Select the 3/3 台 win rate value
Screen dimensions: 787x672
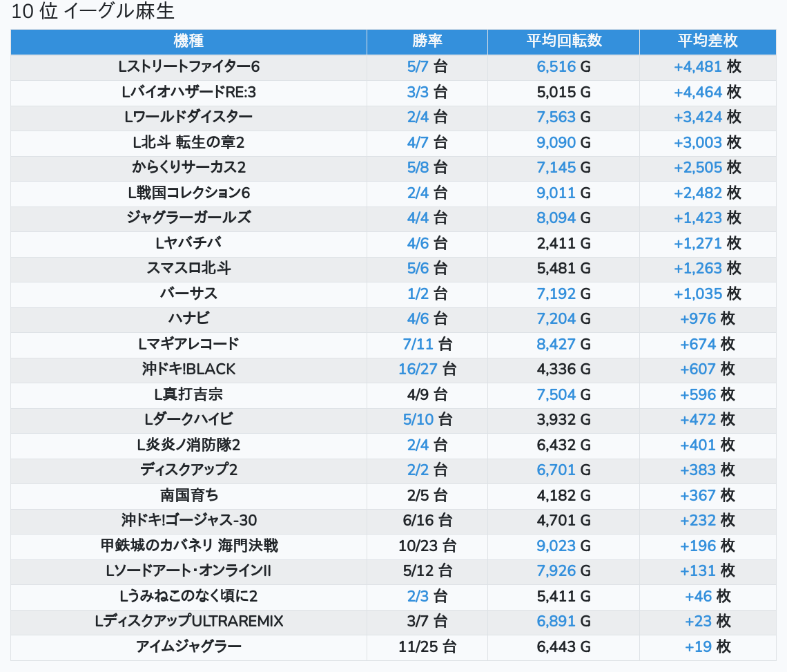pyautogui.click(x=427, y=92)
